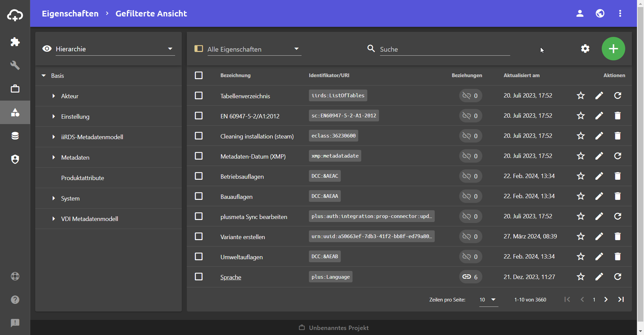Viewport: 644px width, 335px height.
Task: Open the question mark help icon
Action: 15,300
